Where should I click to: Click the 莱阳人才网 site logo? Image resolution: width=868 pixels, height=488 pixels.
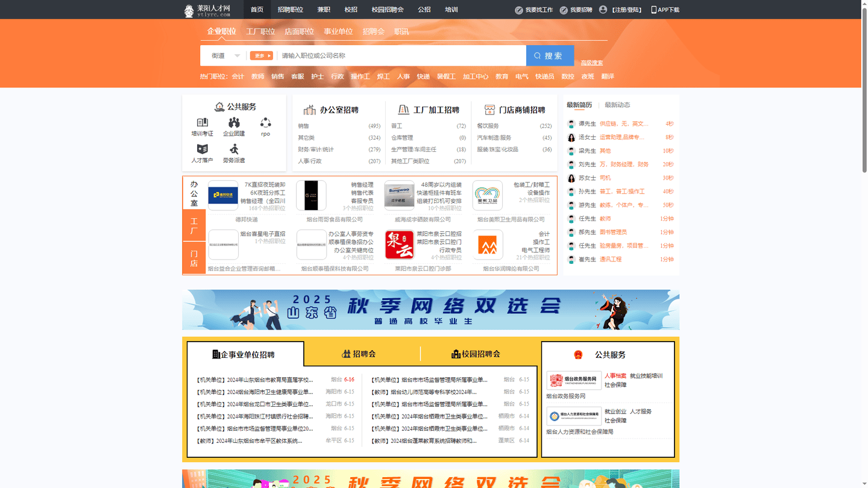tap(207, 10)
